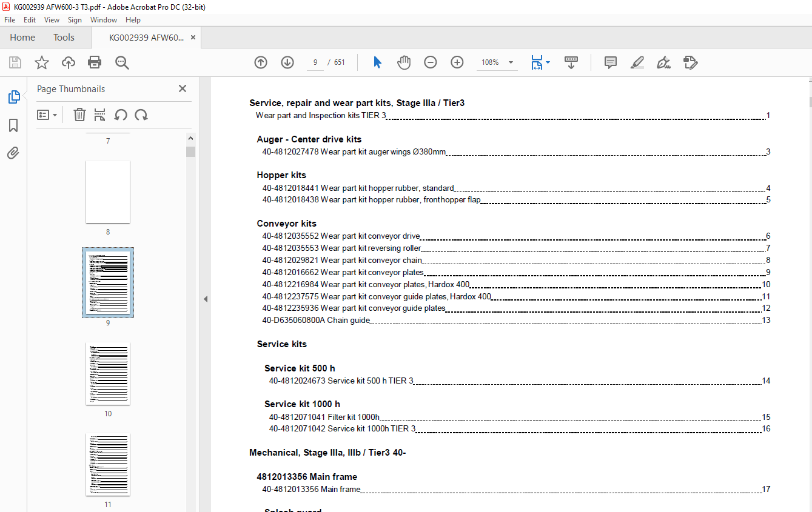
Task: Open 'Wear part kit conveyor drive' entry
Action: [x=516, y=236]
